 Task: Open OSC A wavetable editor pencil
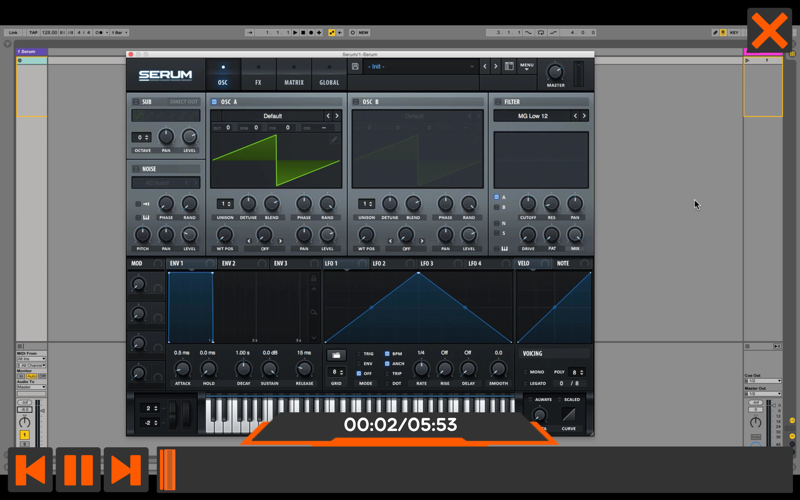coord(334,139)
